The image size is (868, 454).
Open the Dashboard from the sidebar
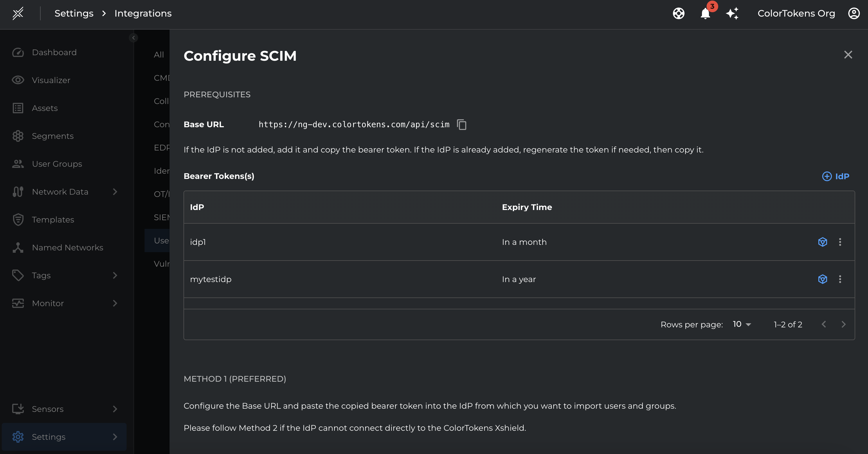[x=54, y=52]
